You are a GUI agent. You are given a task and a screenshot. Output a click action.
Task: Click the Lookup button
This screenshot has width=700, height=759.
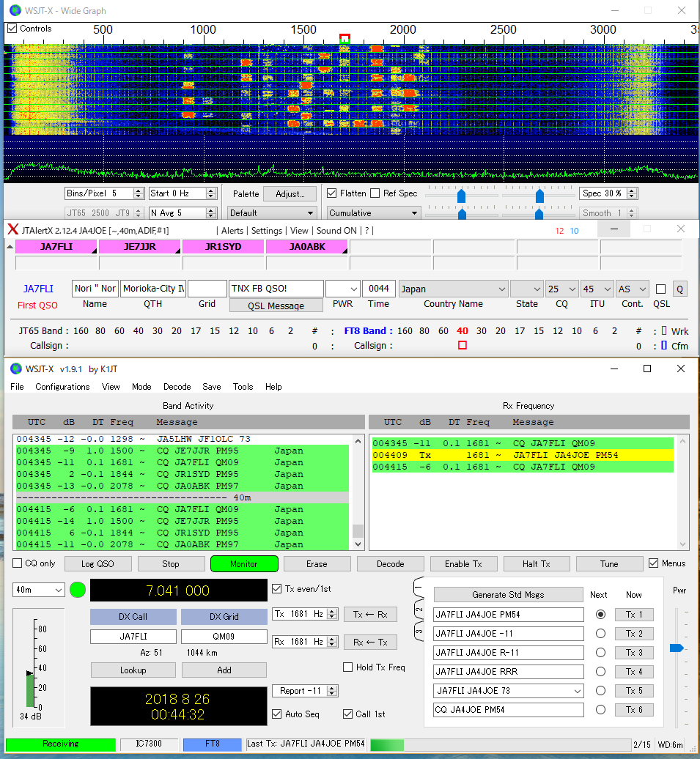point(133,670)
